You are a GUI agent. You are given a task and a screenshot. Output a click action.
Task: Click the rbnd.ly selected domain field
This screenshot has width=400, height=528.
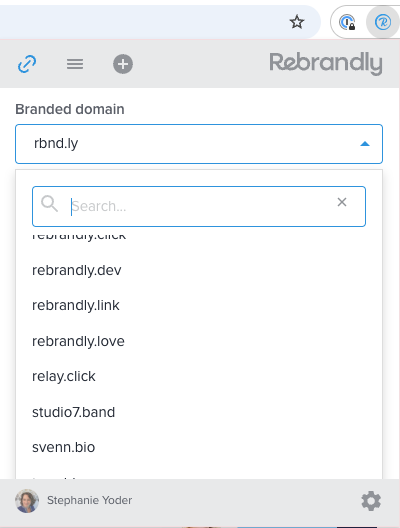(x=199, y=144)
